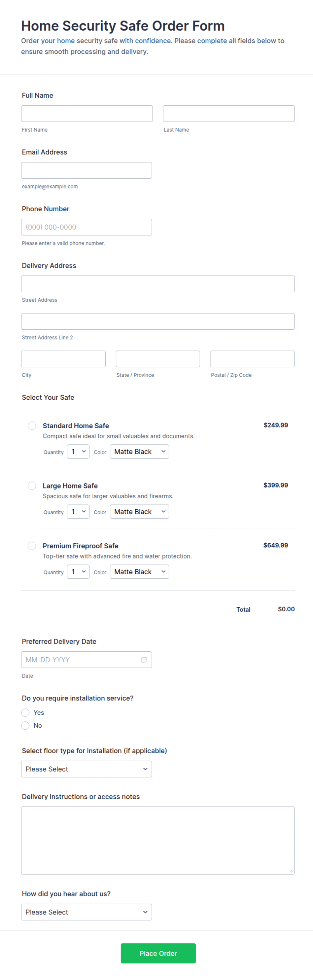Screen dimensions: 313x980
Task: Click the Place Order button
Action: [x=158, y=953]
